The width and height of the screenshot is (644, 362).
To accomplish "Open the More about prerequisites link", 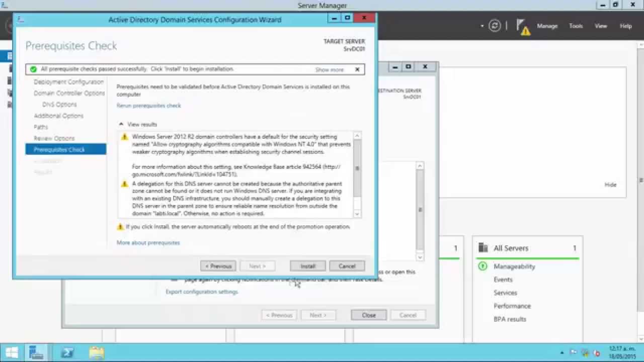I will [x=148, y=243].
